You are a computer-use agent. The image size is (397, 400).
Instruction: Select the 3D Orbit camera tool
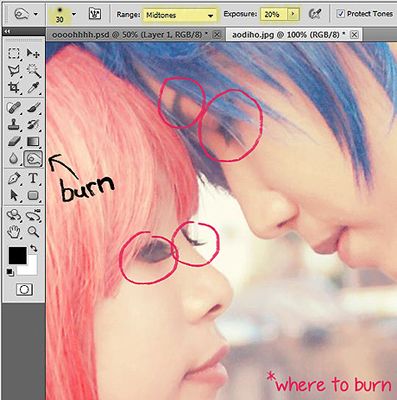click(x=33, y=215)
